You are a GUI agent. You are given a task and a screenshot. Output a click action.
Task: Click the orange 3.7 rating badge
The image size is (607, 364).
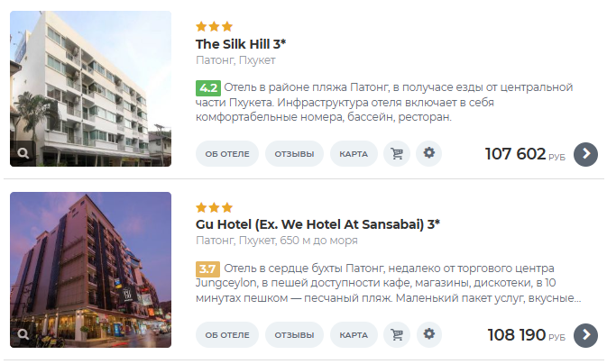coord(207,268)
